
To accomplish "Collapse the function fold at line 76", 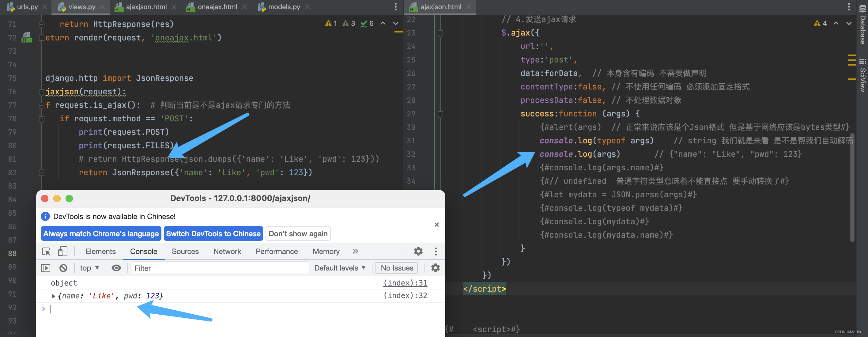I will pyautogui.click(x=41, y=92).
